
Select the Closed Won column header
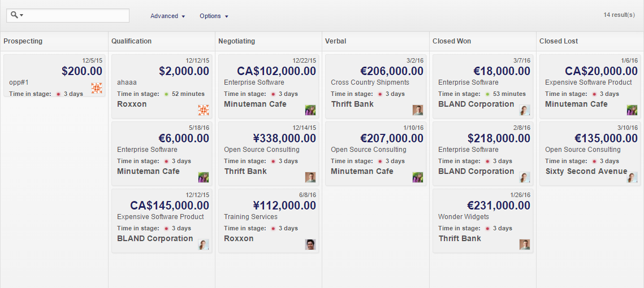coord(452,41)
